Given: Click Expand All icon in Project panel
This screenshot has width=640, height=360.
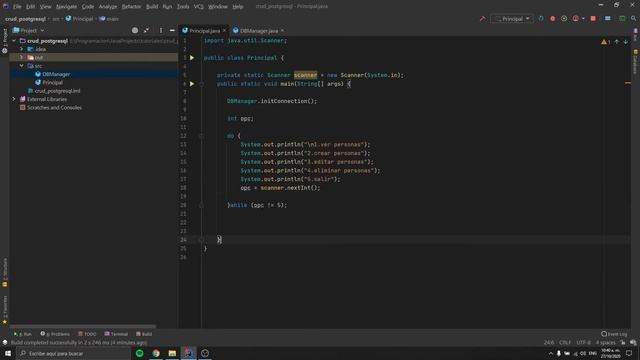Looking at the screenshot, I should (x=146, y=31).
